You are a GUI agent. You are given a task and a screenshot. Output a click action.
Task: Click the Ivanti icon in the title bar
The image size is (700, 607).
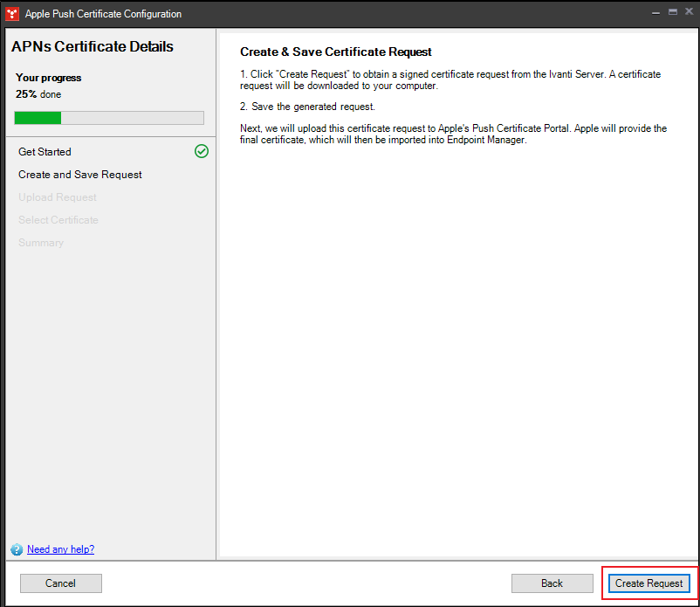click(x=11, y=14)
